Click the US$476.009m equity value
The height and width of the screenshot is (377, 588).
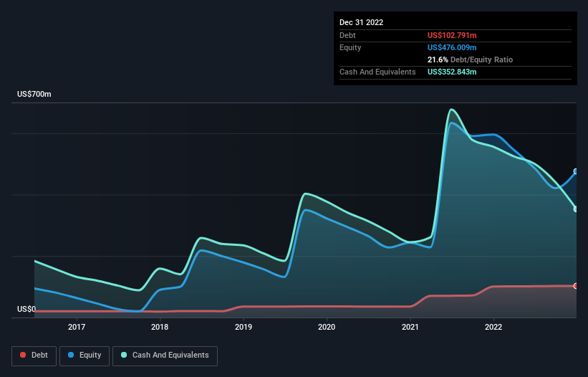coord(452,47)
